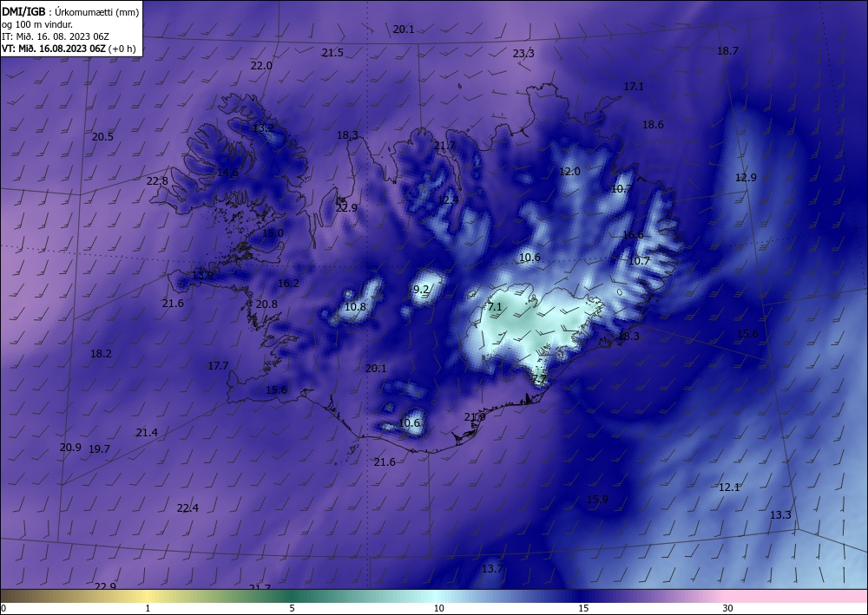Click the 19.7 value label
Screen dimensions: 868x615
coord(99,449)
